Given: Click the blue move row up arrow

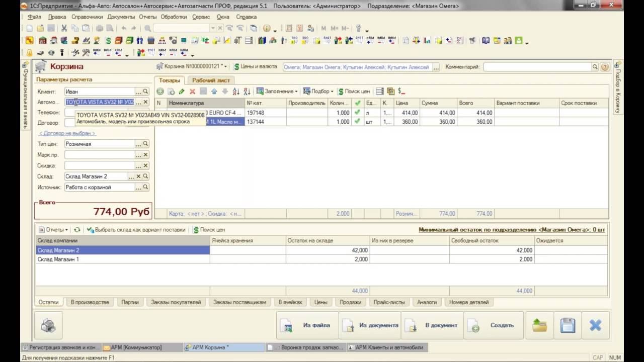Looking at the screenshot, I should 214,92.
